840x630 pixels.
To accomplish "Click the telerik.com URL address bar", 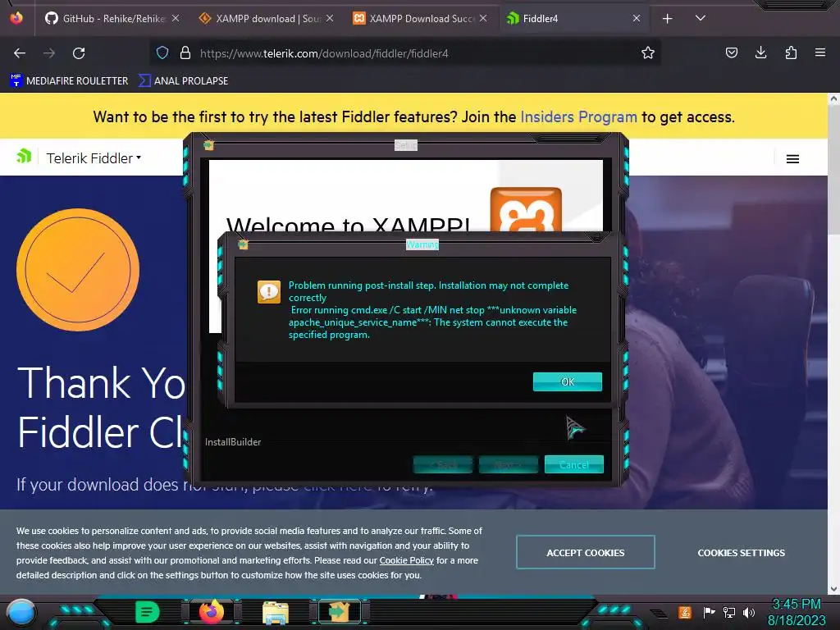I will coord(404,53).
